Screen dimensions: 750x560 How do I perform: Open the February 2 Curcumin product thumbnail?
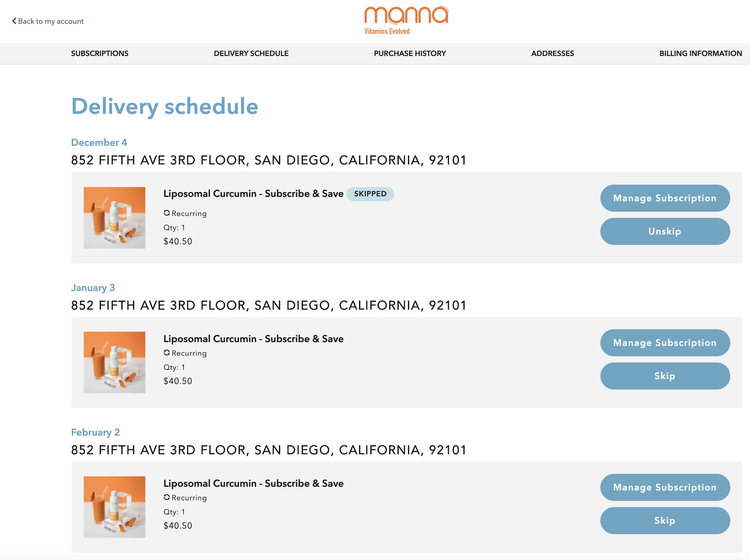tap(115, 507)
